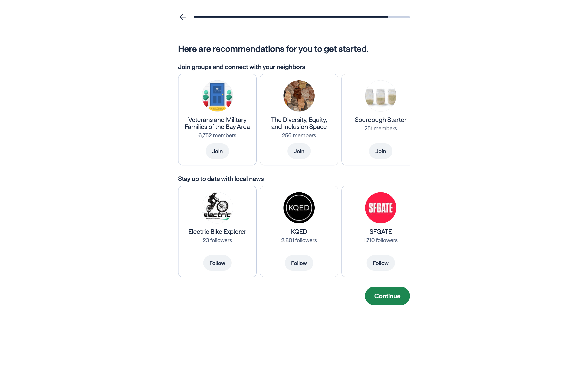
Task: Click the KQED logo
Action: 299,208
